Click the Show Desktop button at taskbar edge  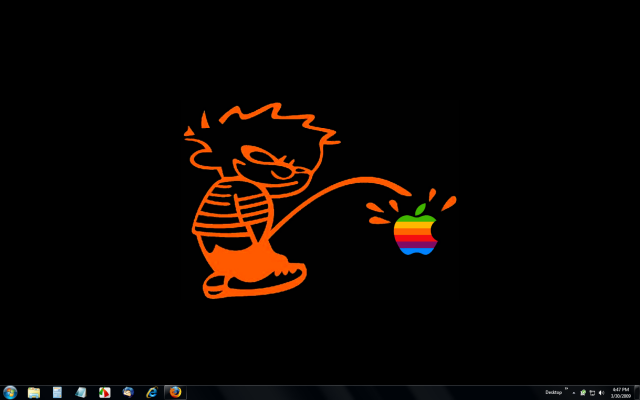click(x=637, y=393)
